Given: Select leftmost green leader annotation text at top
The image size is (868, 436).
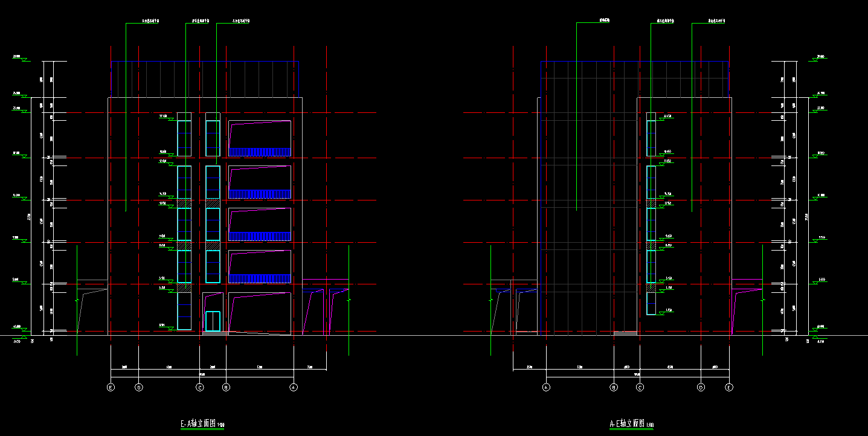Looking at the screenshot, I should (150, 21).
